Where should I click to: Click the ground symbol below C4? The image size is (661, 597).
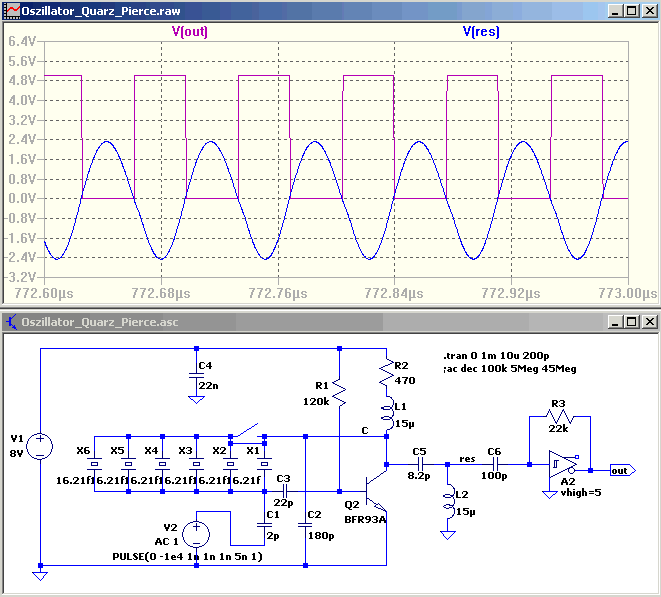coord(196,399)
